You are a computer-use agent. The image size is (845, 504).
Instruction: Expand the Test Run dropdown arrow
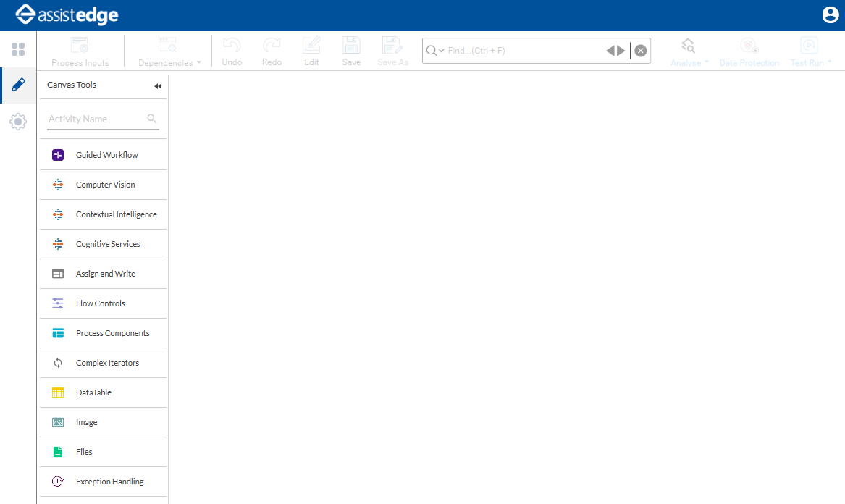tap(829, 62)
